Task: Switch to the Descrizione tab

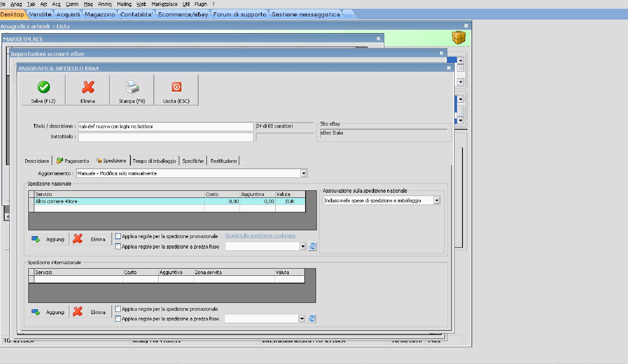Action: (x=37, y=161)
